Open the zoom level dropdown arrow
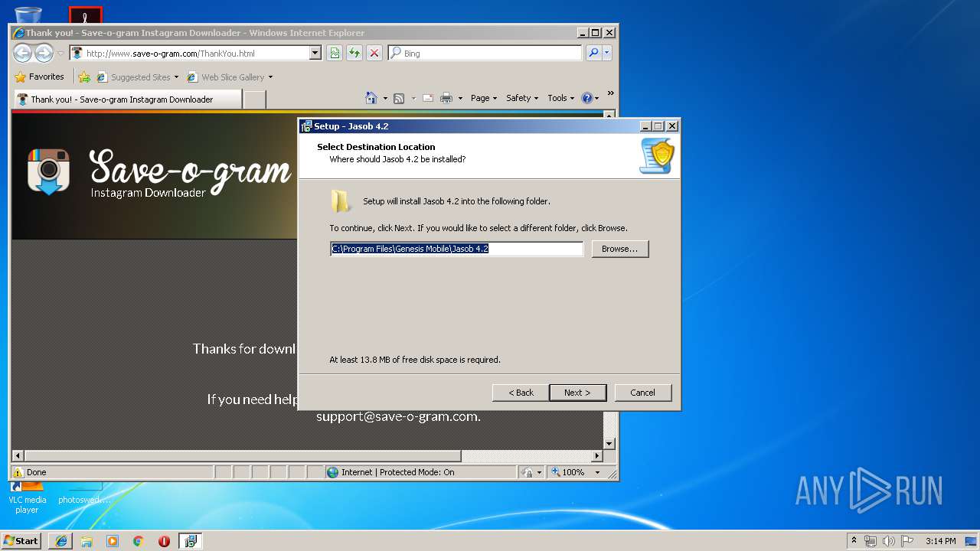Image resolution: width=980 pixels, height=551 pixels. (x=598, y=472)
